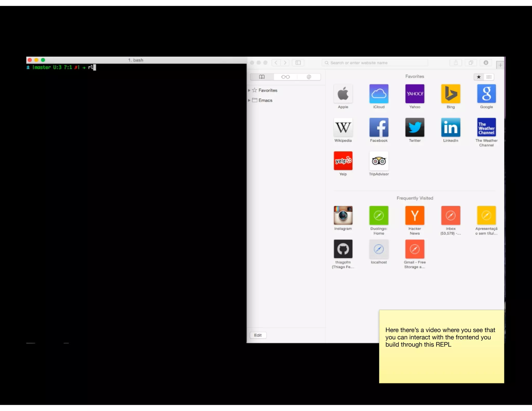Click the Edit button in sidebar
The image size is (532, 411).
(x=258, y=335)
